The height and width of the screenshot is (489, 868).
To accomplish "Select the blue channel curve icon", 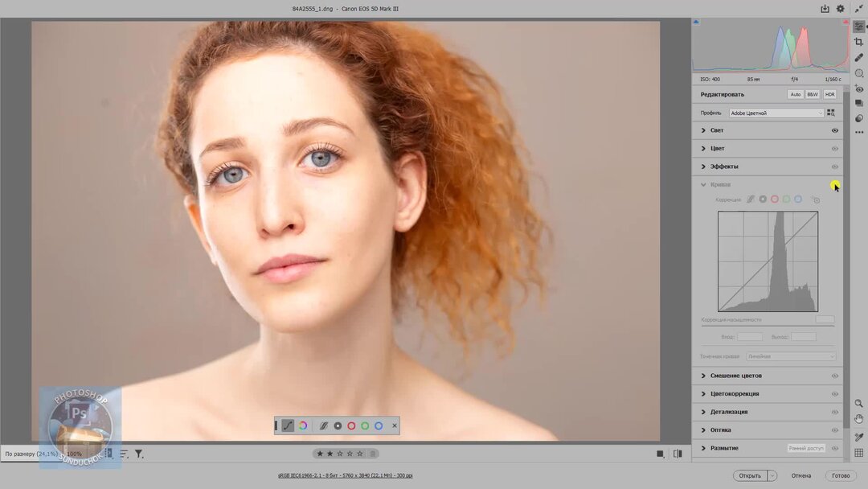I will pos(798,199).
